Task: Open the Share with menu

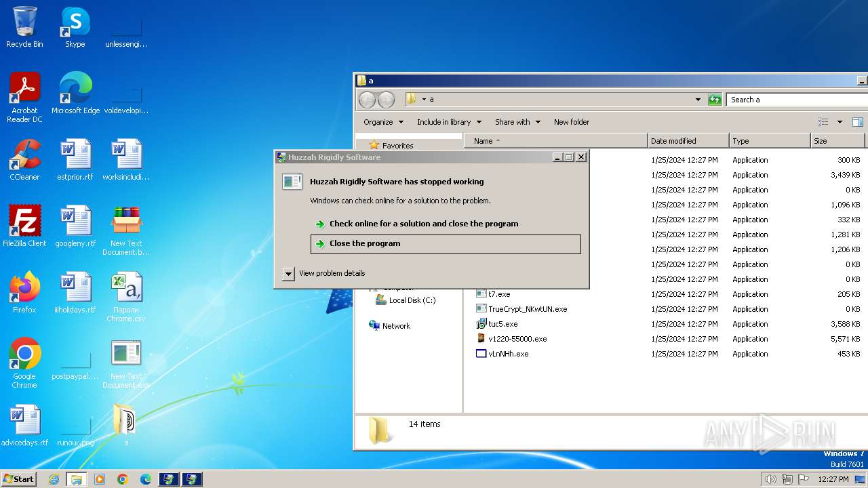Action: 517,122
